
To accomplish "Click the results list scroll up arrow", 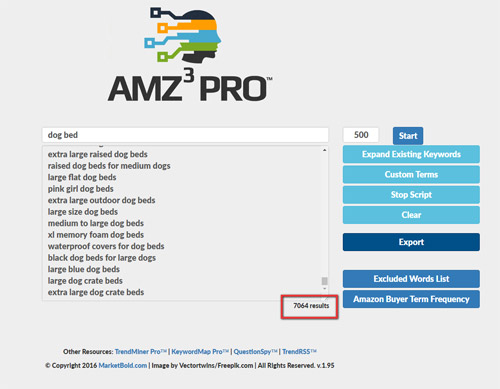I will 324,150.
